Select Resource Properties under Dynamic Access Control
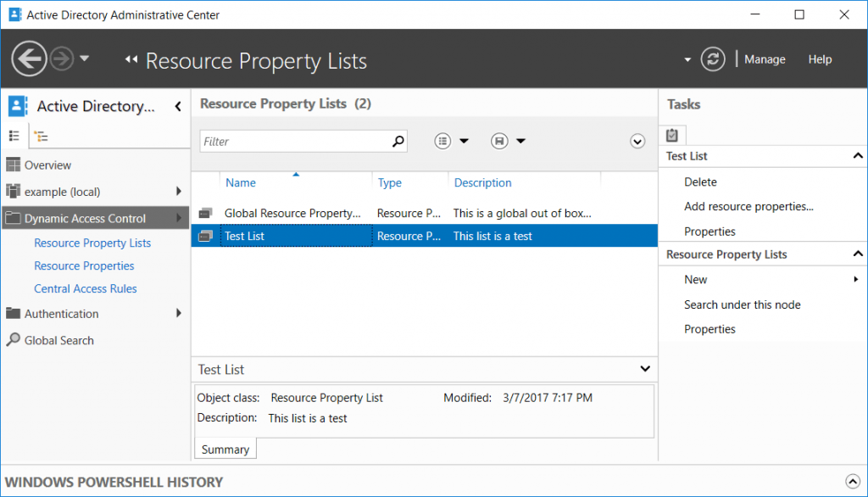 click(86, 265)
